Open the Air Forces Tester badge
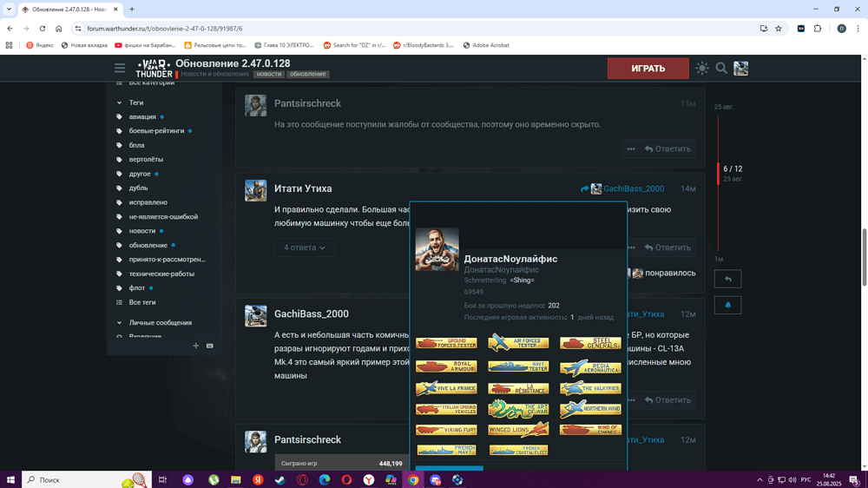 518,343
